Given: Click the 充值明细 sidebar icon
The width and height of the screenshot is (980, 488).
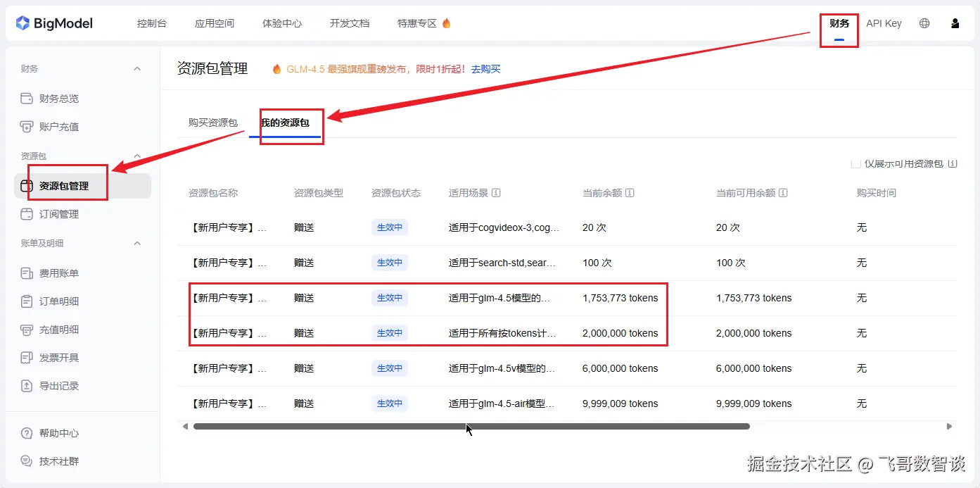Looking at the screenshot, I should pyautogui.click(x=27, y=330).
